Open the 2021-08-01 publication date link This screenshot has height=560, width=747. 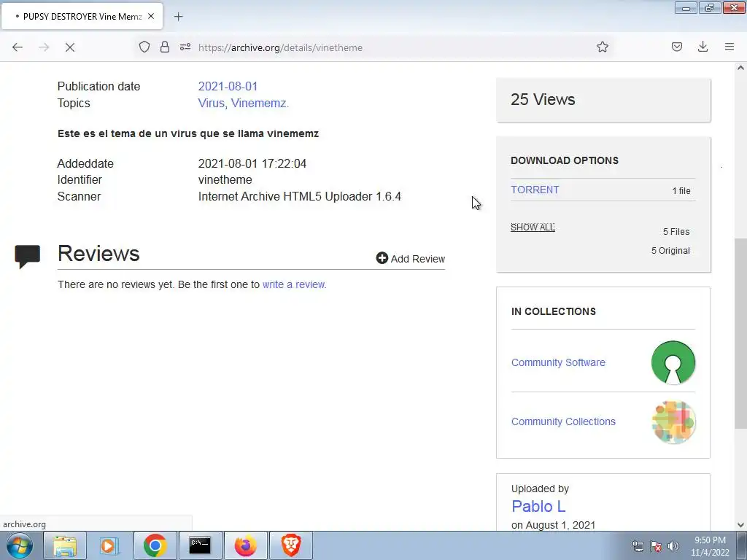tap(228, 86)
